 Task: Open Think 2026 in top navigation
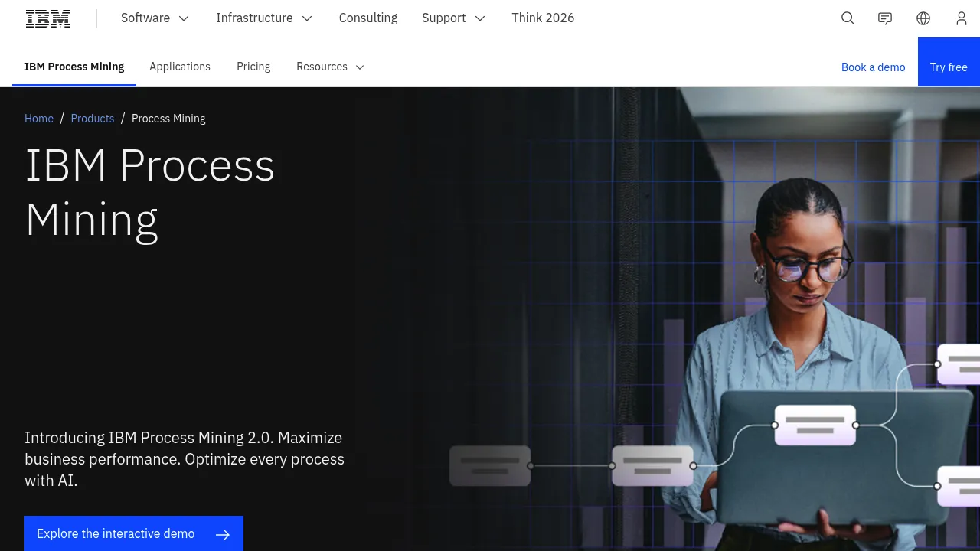coord(543,18)
